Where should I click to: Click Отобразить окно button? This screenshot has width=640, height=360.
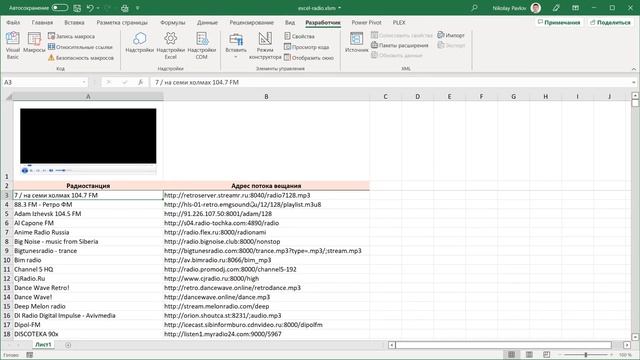[309, 58]
